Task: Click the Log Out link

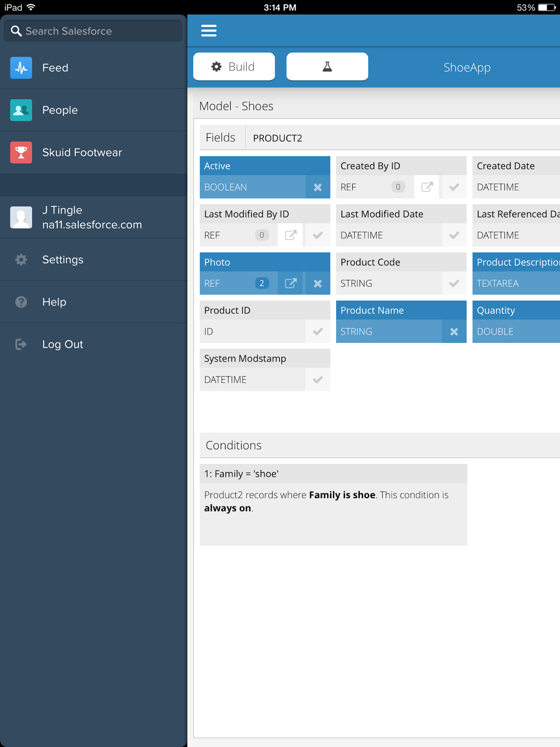Action: [94, 344]
